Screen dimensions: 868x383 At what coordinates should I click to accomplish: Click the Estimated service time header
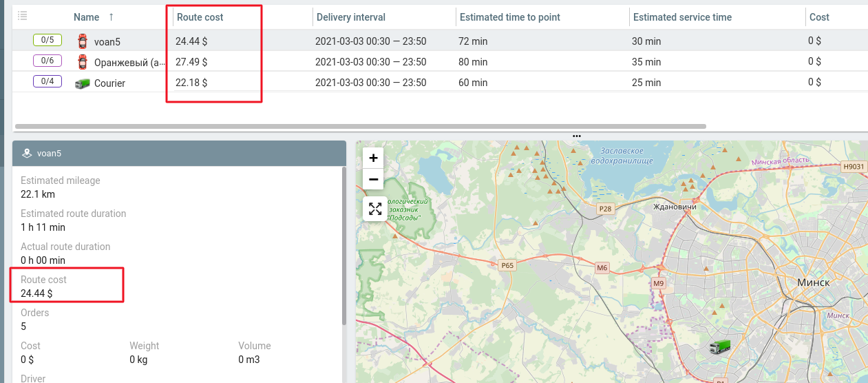point(682,17)
